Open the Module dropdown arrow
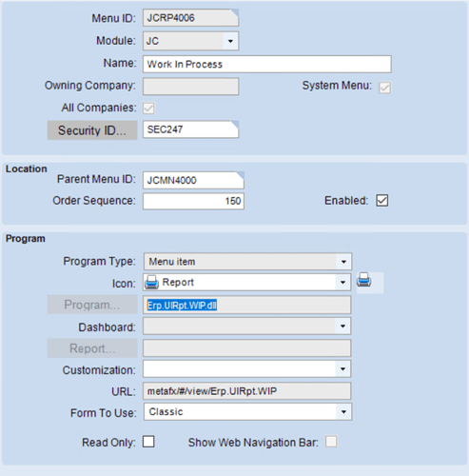Viewport: 469px width, 476px height. (x=230, y=41)
